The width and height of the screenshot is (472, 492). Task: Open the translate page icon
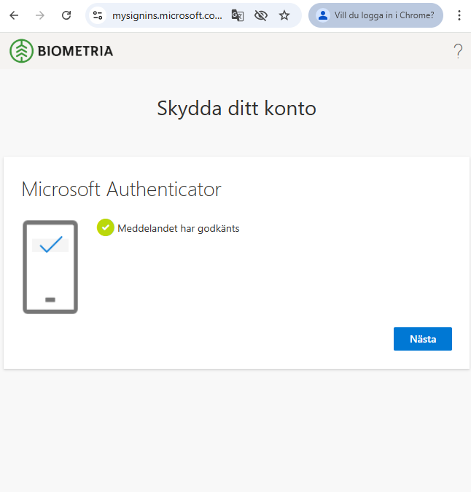[238, 15]
